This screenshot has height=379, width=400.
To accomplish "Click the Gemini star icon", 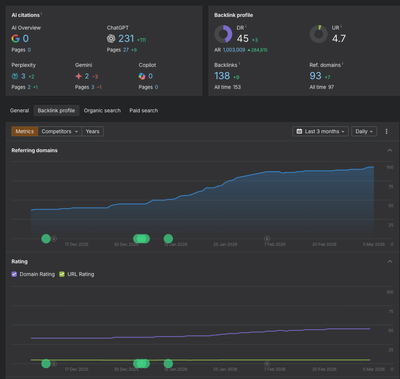I will click(x=78, y=76).
